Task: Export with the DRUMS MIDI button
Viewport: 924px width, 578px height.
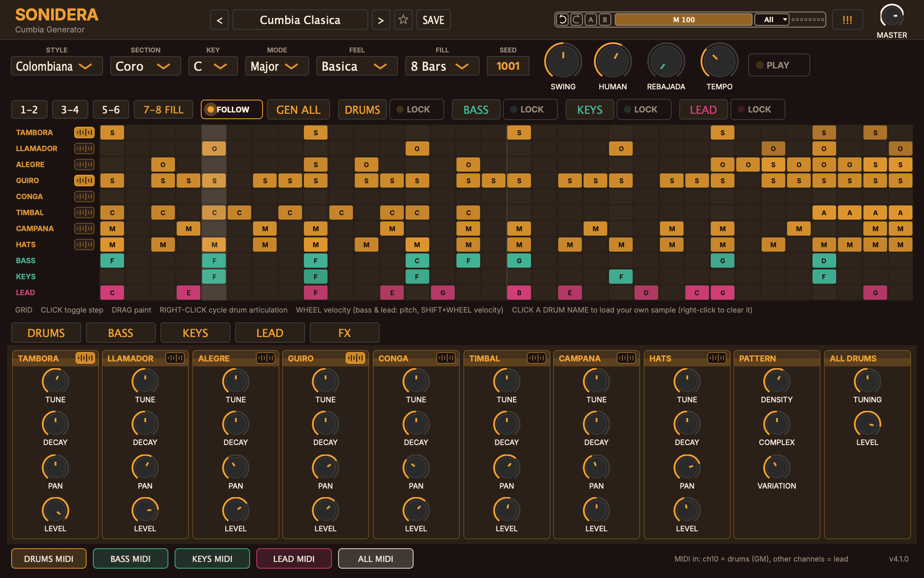Action: (x=49, y=559)
